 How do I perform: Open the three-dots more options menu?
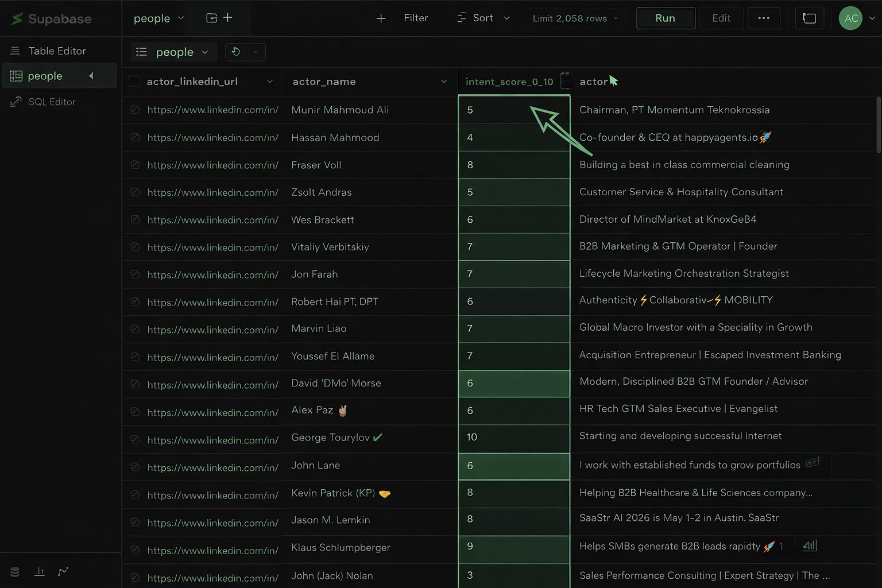(x=764, y=18)
